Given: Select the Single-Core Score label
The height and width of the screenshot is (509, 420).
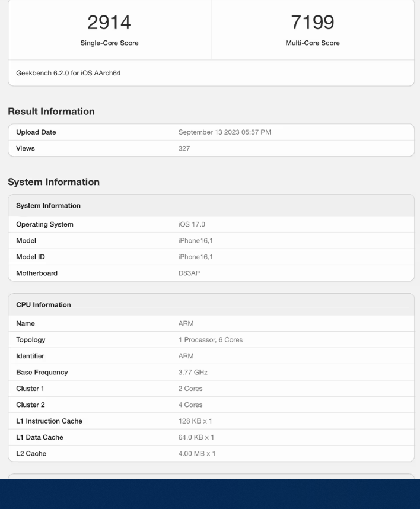Looking at the screenshot, I should (109, 43).
